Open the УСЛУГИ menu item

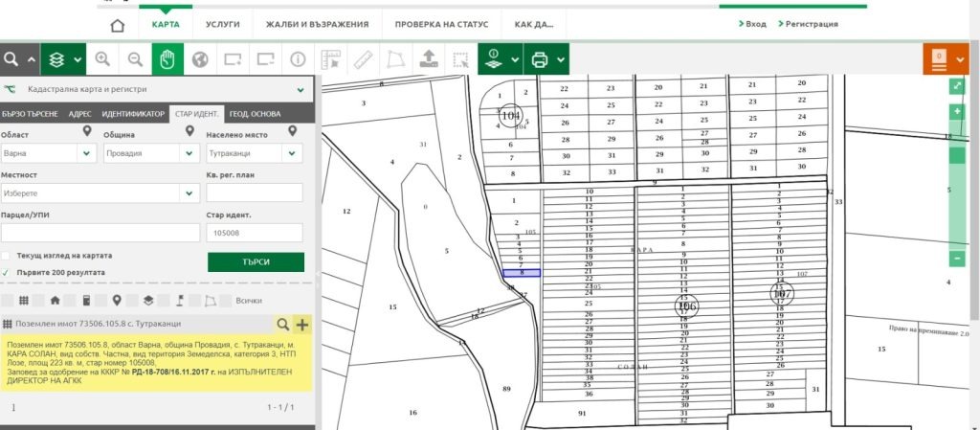click(x=221, y=24)
